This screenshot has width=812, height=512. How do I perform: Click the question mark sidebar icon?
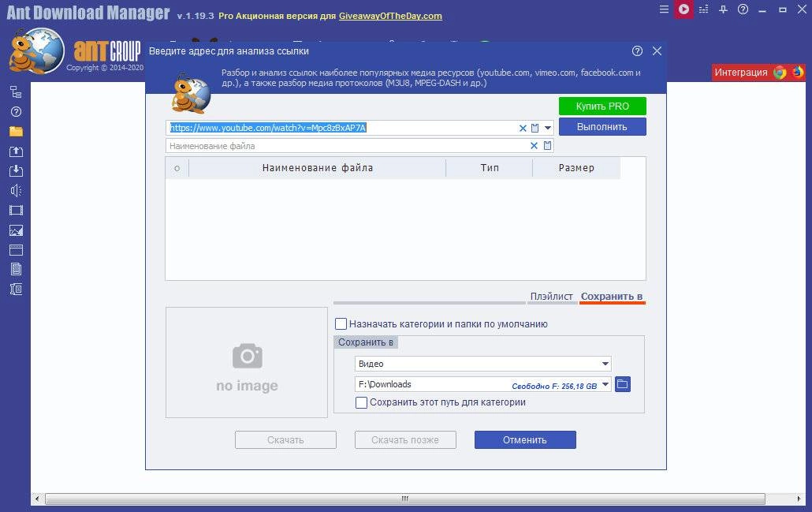(16, 112)
